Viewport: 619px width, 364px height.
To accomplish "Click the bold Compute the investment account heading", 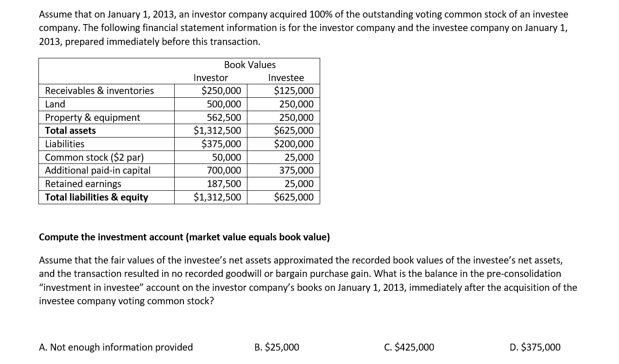I will click(x=184, y=237).
